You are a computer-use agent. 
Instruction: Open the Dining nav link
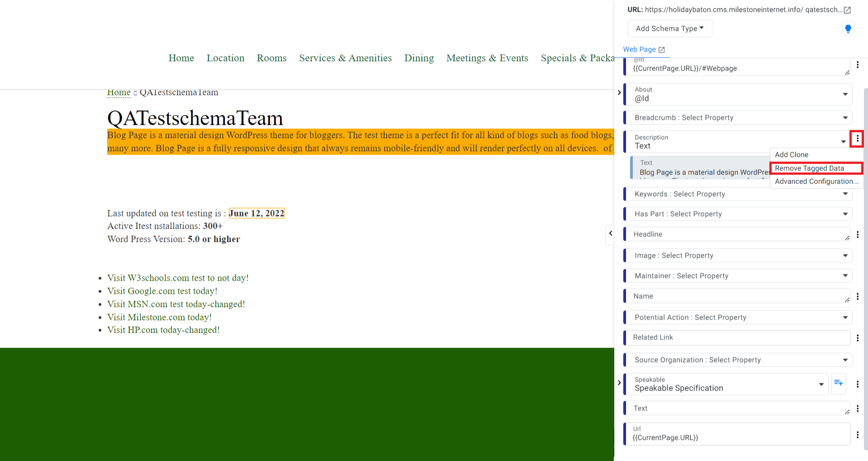pos(419,58)
